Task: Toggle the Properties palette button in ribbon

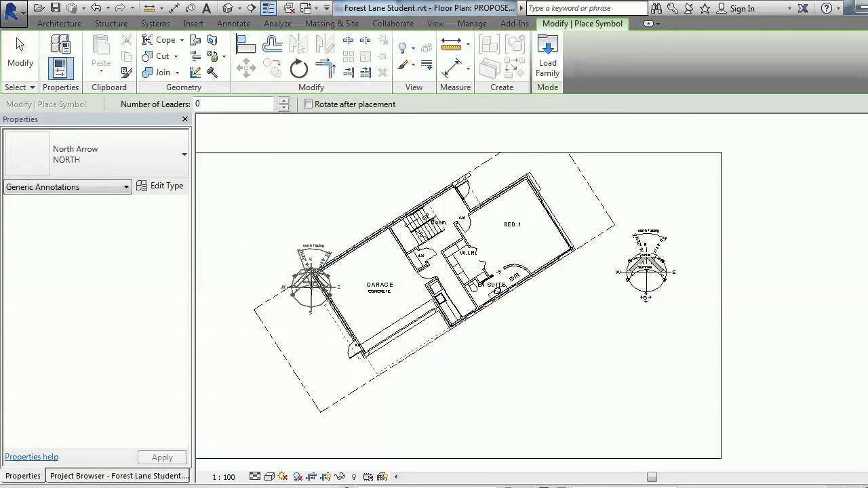Action: click(60, 68)
